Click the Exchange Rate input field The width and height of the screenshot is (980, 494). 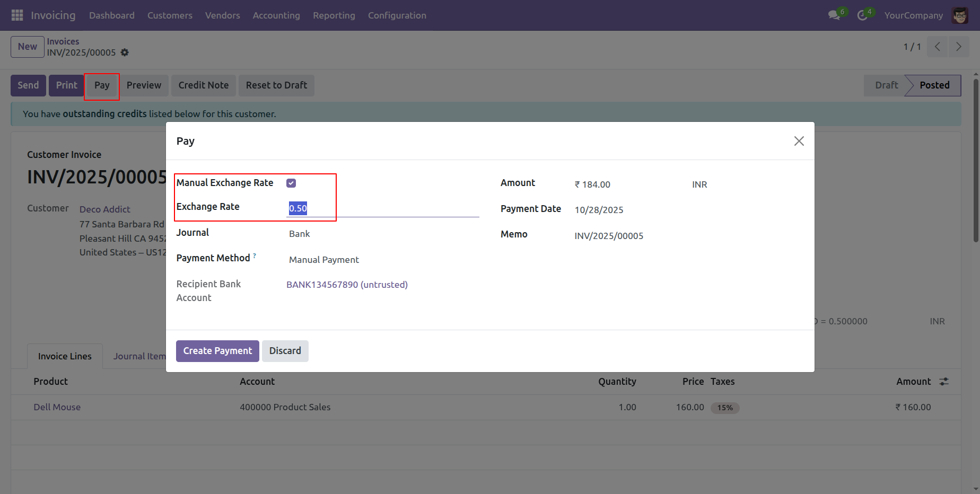[382, 208]
